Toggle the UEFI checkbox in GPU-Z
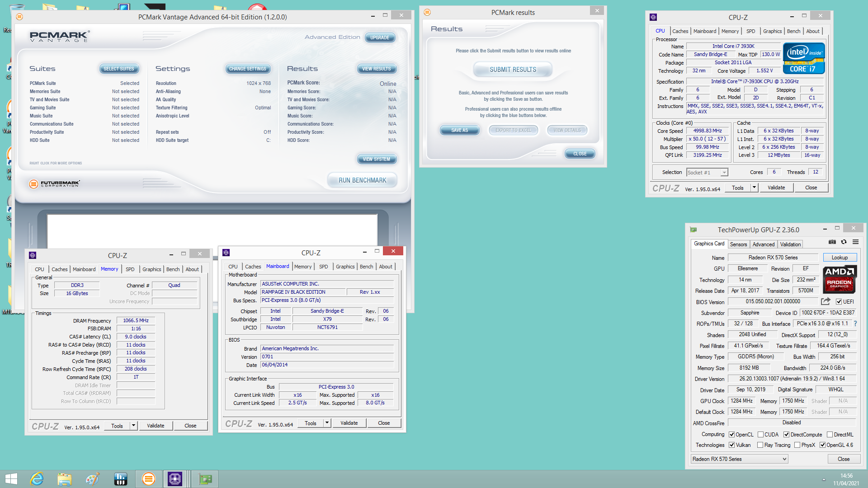868x488 pixels. tap(839, 302)
